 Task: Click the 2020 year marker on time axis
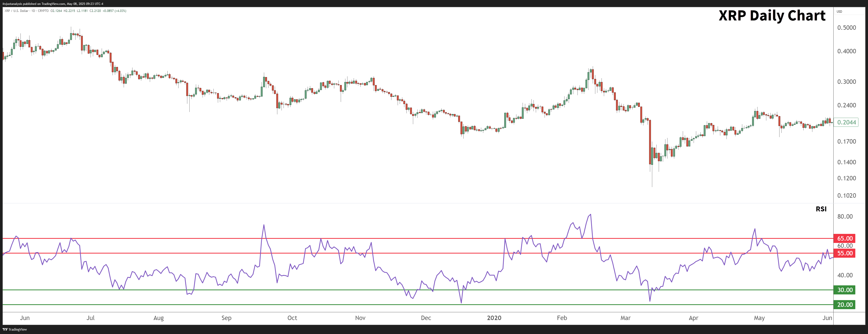pyautogui.click(x=494, y=318)
